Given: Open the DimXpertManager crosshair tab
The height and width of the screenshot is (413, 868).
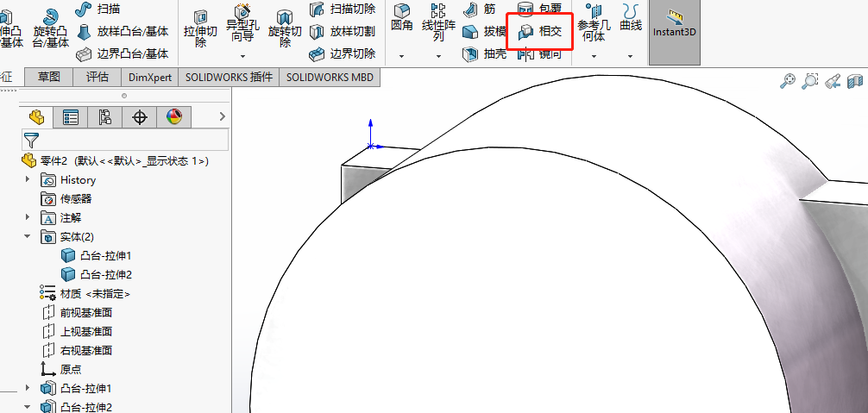Looking at the screenshot, I should click(x=140, y=116).
